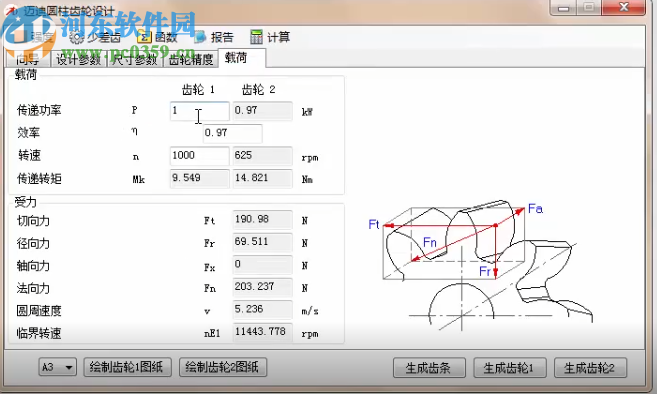
Task: Open the 强度 strength toolbar item
Action: pyautogui.click(x=33, y=37)
